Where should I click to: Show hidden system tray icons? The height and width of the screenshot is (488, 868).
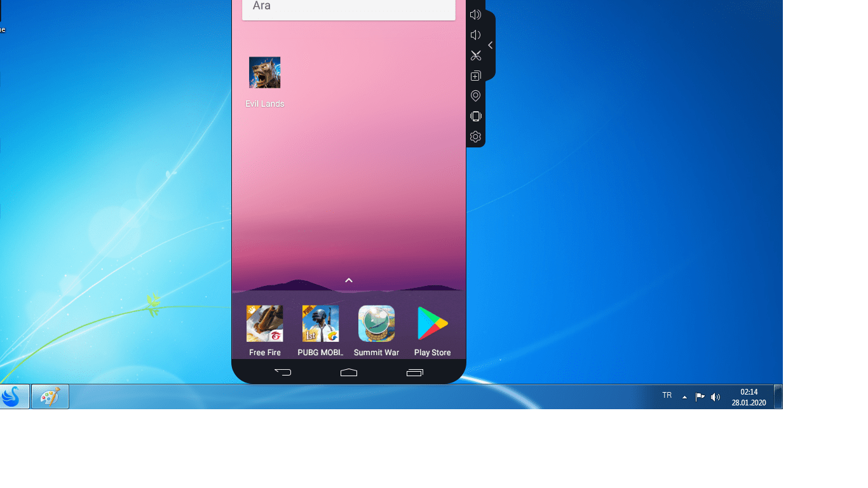tap(684, 397)
